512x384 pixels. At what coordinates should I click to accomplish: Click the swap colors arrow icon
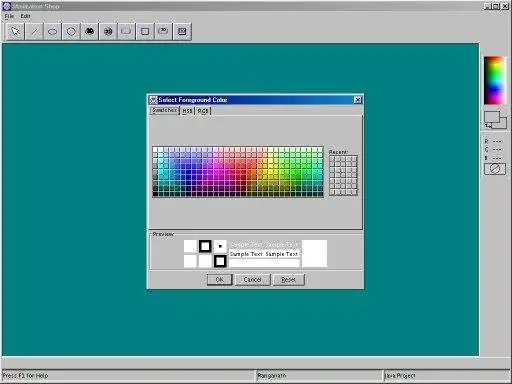pyautogui.click(x=488, y=125)
